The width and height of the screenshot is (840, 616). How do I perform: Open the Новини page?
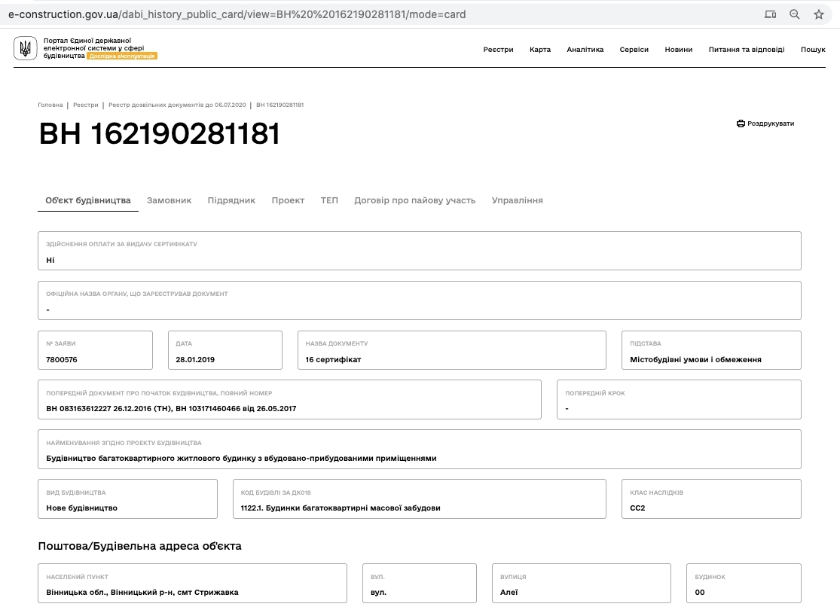coord(679,49)
